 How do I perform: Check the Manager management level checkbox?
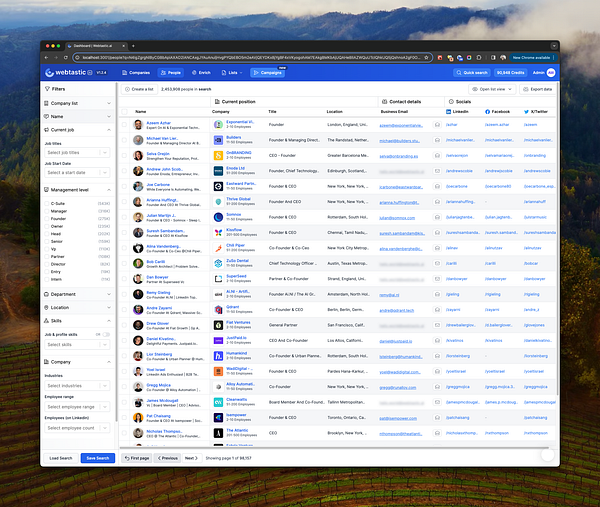tap(47, 211)
